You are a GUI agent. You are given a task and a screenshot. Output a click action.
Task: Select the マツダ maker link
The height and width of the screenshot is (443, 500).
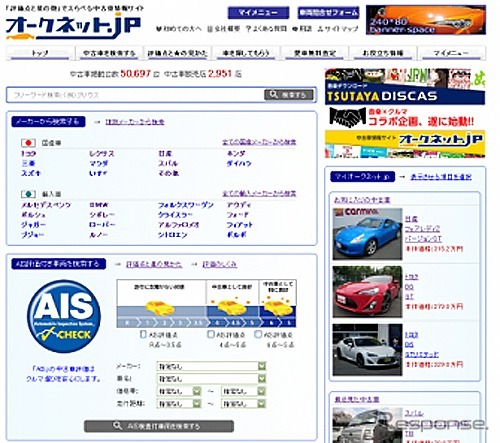click(99, 164)
